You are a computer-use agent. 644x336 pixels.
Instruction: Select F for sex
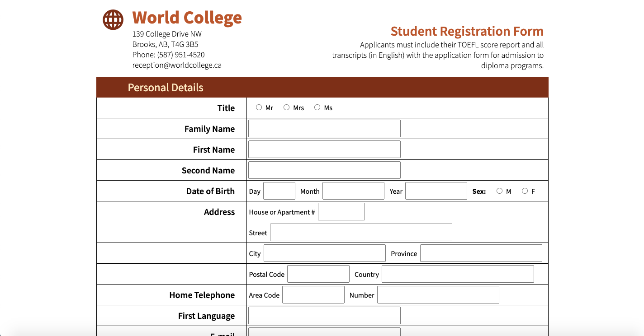[525, 191]
